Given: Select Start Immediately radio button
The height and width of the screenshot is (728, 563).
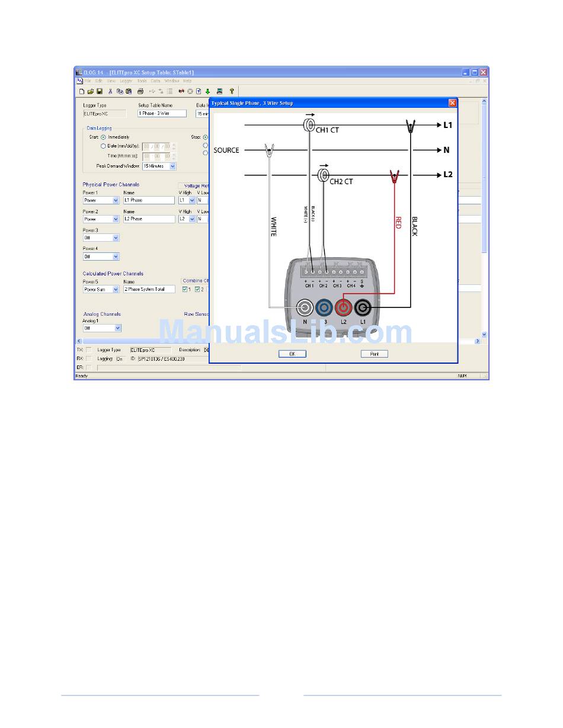Looking at the screenshot, I should [x=103, y=137].
